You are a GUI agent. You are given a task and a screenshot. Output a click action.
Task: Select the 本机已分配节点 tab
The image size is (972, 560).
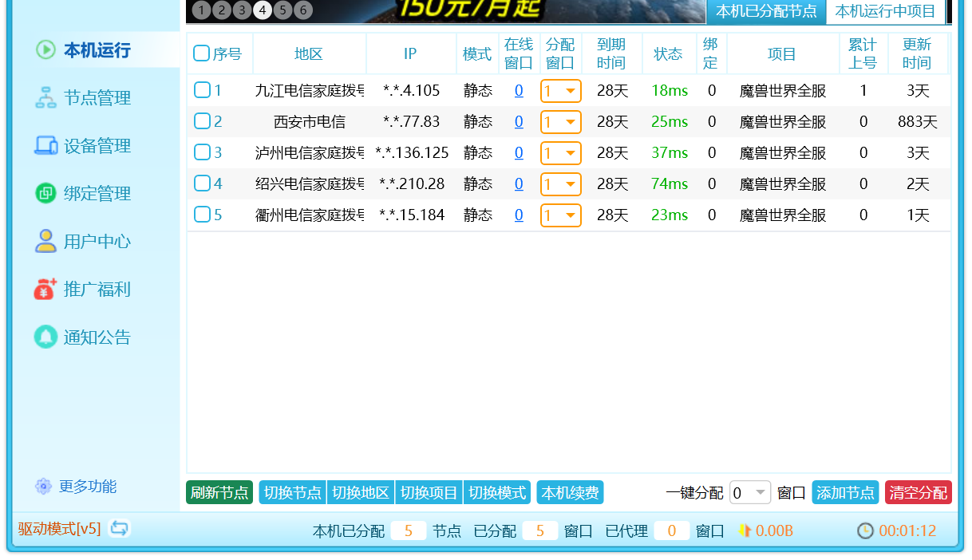[x=765, y=11]
